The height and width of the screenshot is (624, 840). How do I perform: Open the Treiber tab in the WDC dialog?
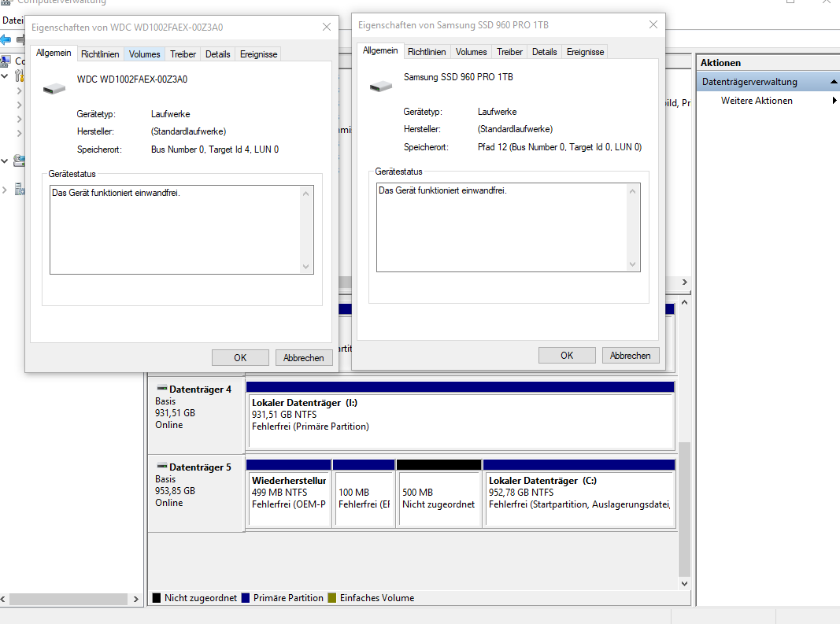[x=183, y=54]
